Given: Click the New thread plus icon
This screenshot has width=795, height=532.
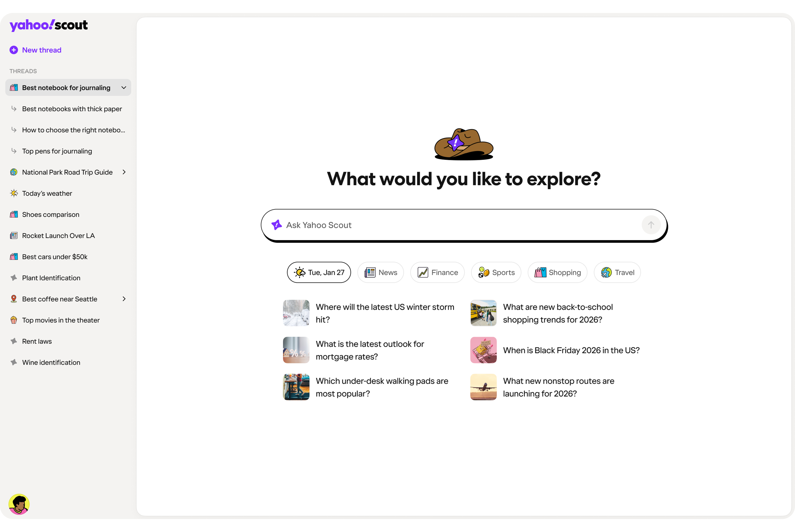Looking at the screenshot, I should [13, 50].
